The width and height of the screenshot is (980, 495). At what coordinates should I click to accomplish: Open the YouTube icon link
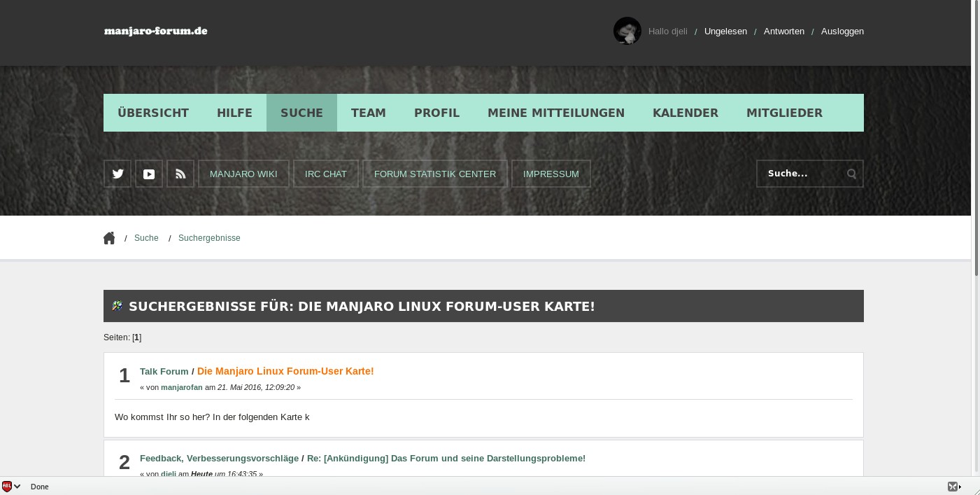(x=149, y=174)
